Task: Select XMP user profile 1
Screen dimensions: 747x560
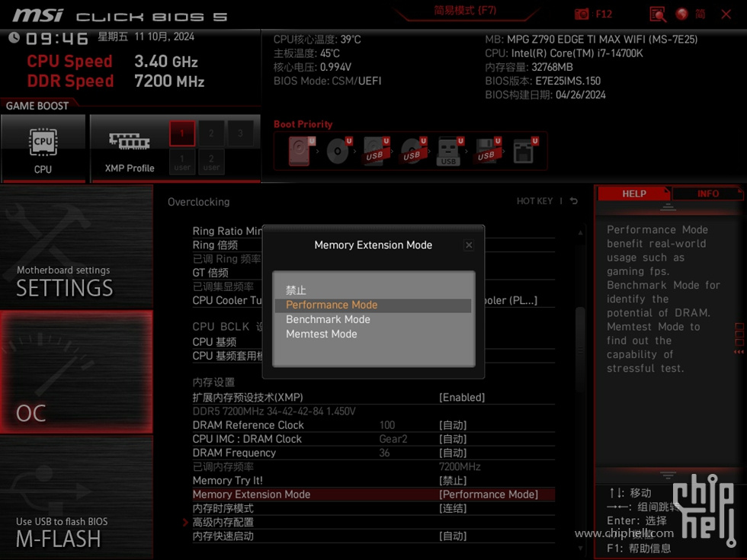Action: pyautogui.click(x=182, y=162)
